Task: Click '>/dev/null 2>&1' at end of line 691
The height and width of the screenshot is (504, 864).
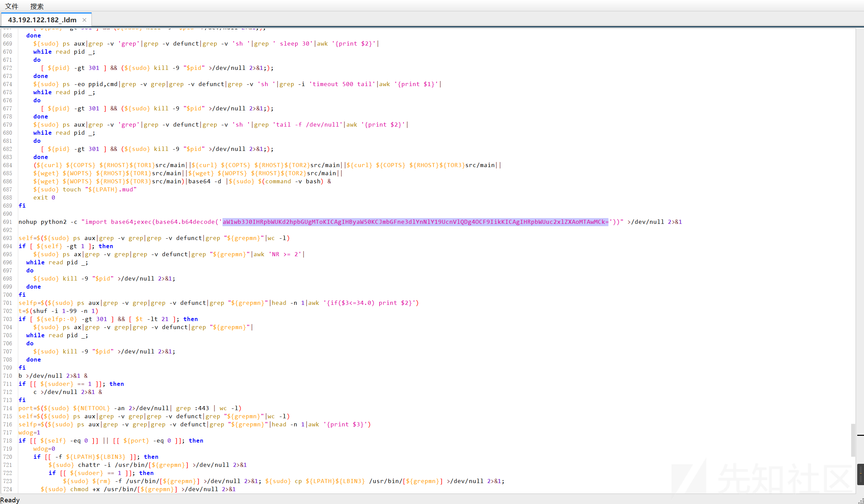Action: 655,222
